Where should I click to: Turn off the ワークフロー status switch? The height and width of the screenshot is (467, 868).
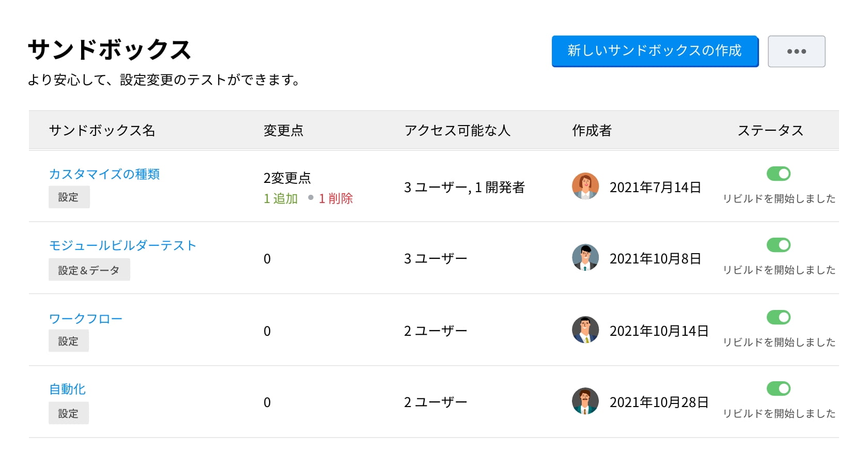pyautogui.click(x=779, y=317)
